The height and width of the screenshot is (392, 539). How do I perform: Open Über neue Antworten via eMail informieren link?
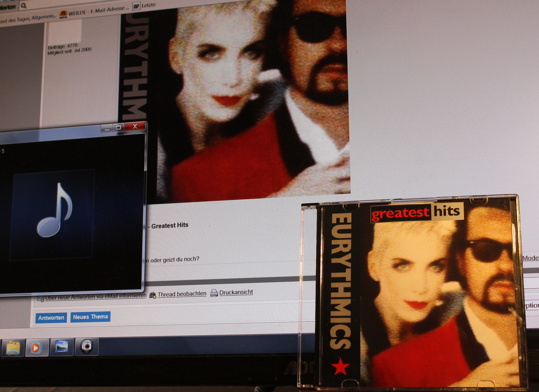click(95, 297)
